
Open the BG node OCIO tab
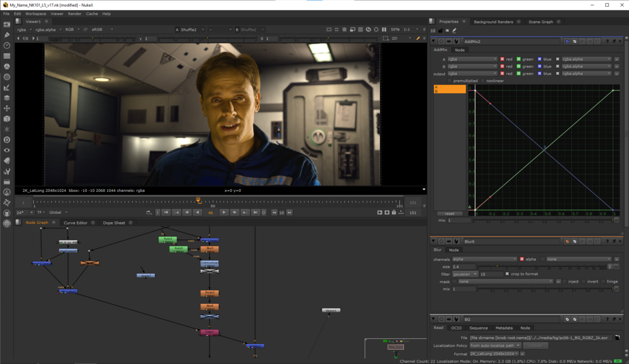click(x=456, y=328)
